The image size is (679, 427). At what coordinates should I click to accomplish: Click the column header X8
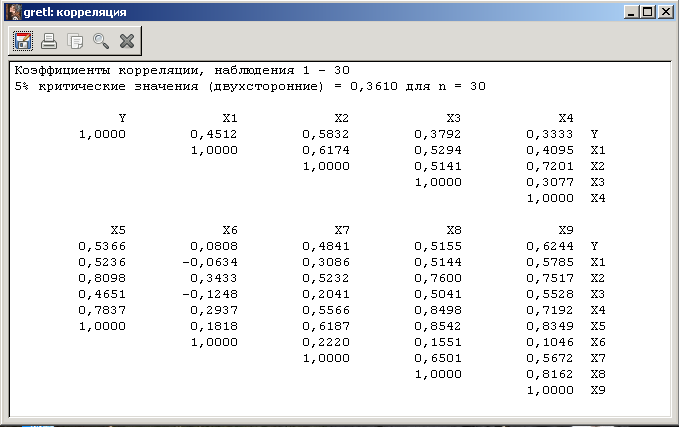[454, 230]
